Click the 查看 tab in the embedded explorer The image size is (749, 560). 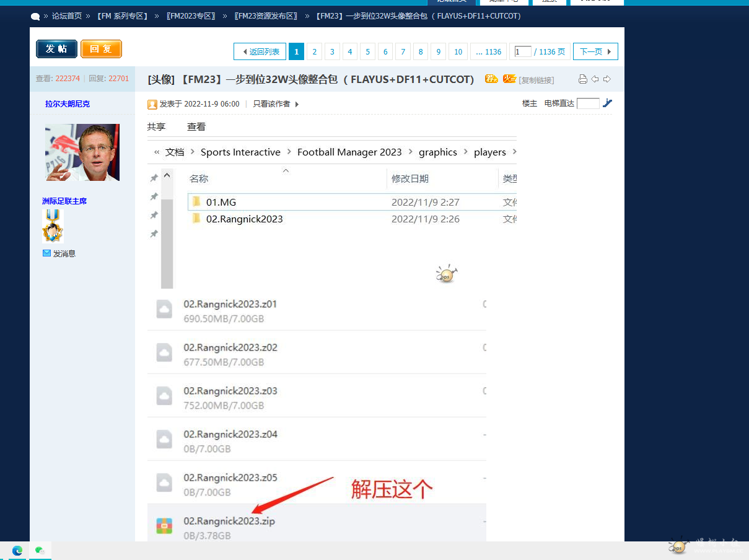196,126
